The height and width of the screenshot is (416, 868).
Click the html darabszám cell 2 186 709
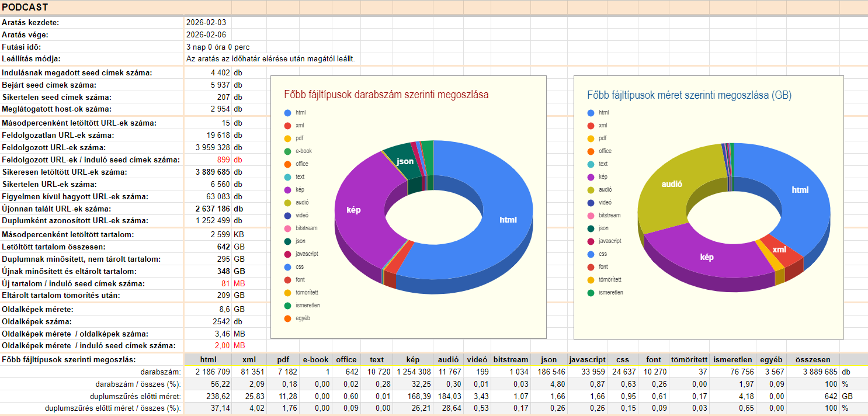point(208,372)
